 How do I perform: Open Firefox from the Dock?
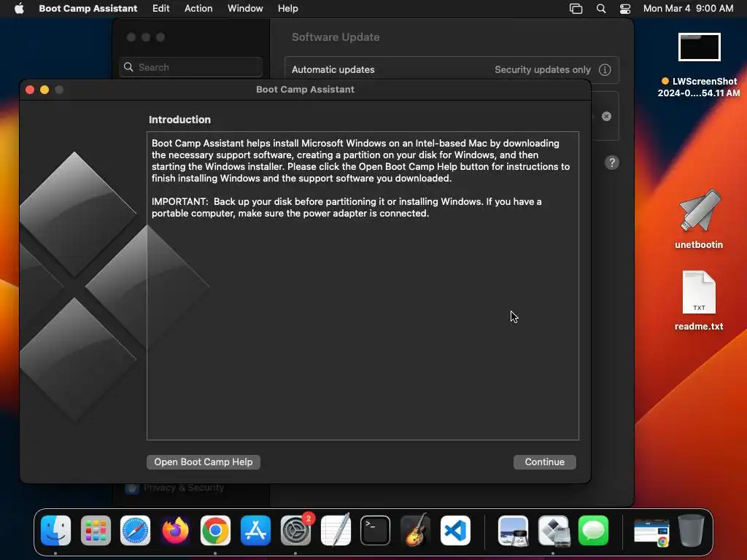pos(175,530)
